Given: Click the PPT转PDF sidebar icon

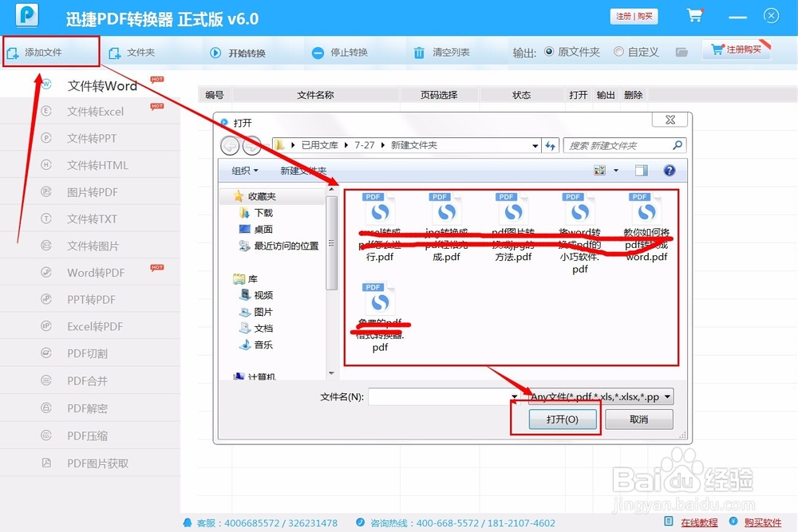Looking at the screenshot, I should point(46,299).
